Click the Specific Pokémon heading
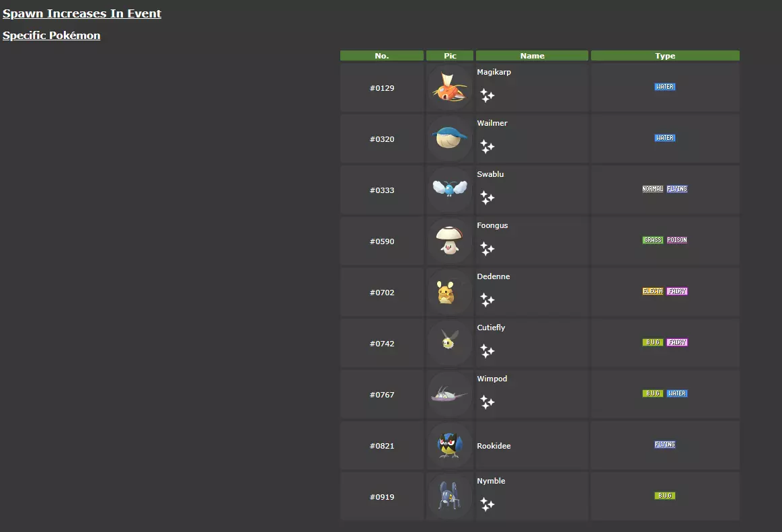 coord(51,36)
